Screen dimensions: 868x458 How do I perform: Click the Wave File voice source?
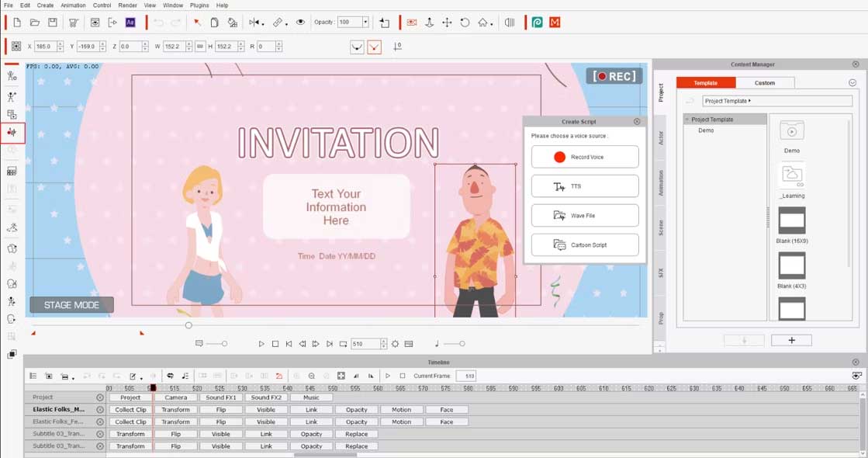[x=585, y=216]
